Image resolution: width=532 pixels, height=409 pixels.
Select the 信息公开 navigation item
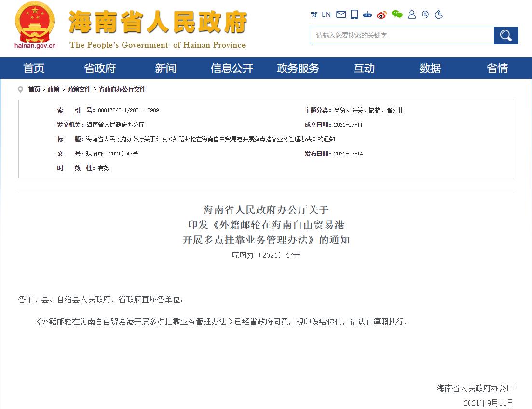(232, 69)
